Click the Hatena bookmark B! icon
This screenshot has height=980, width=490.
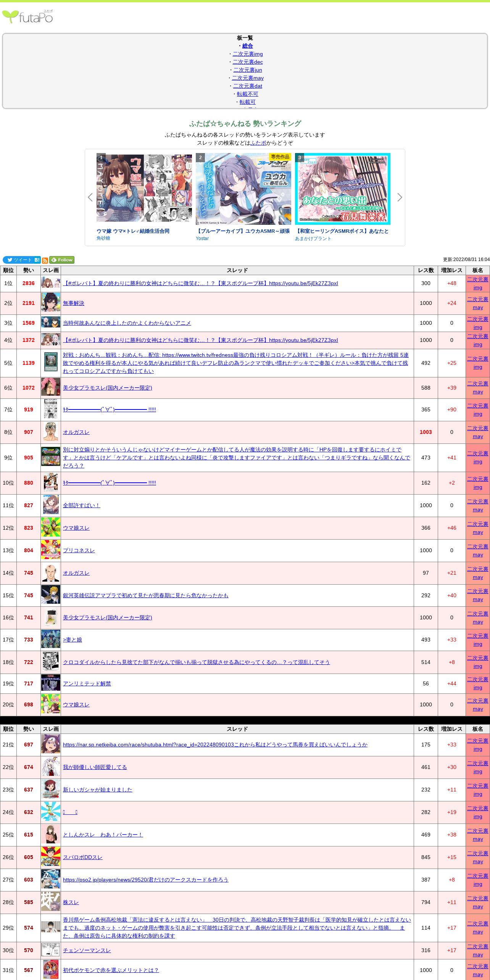click(37, 260)
